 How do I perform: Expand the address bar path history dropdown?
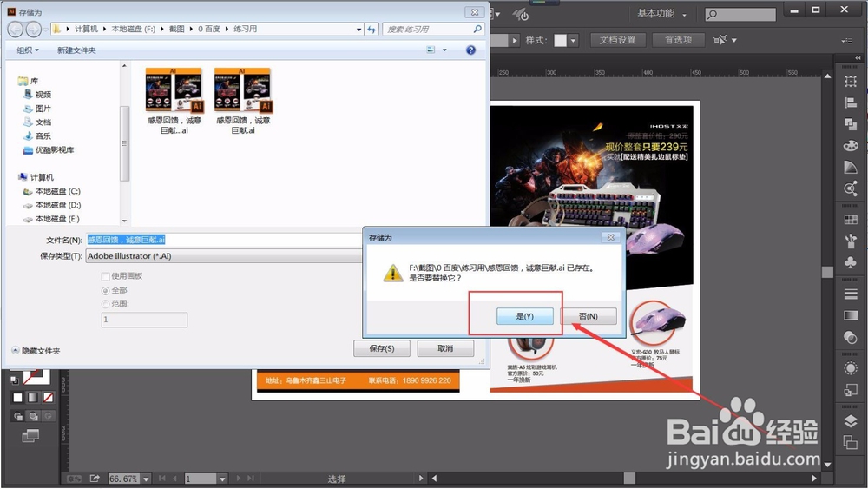(x=358, y=29)
